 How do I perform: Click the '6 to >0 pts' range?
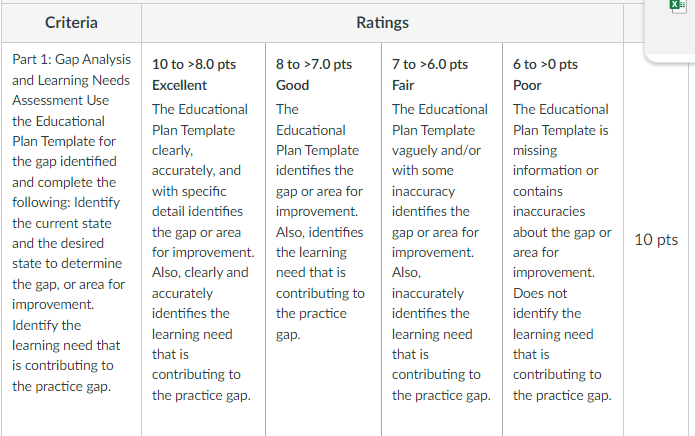pos(545,64)
